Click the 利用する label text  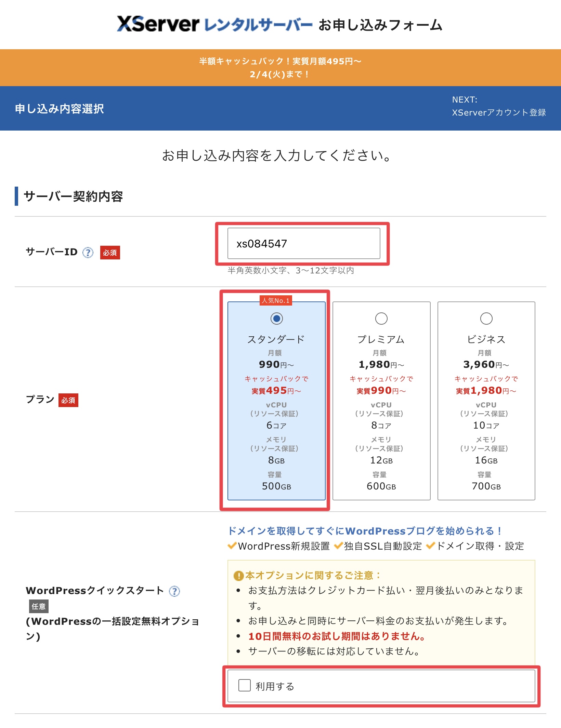tap(275, 686)
